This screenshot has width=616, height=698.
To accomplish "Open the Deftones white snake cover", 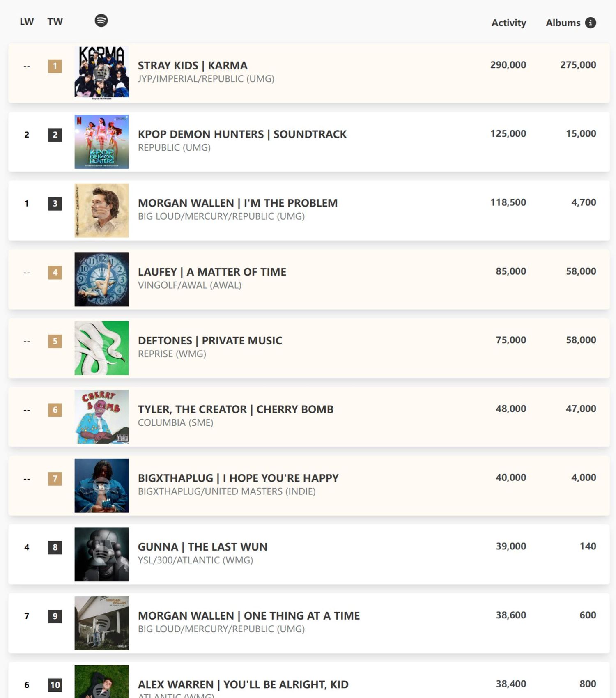I will click(x=101, y=348).
